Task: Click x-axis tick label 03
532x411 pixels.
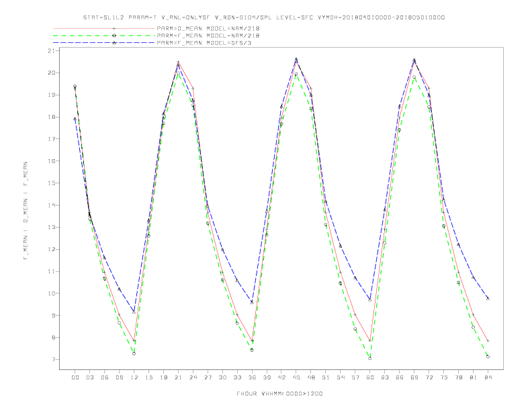Action: click(90, 377)
